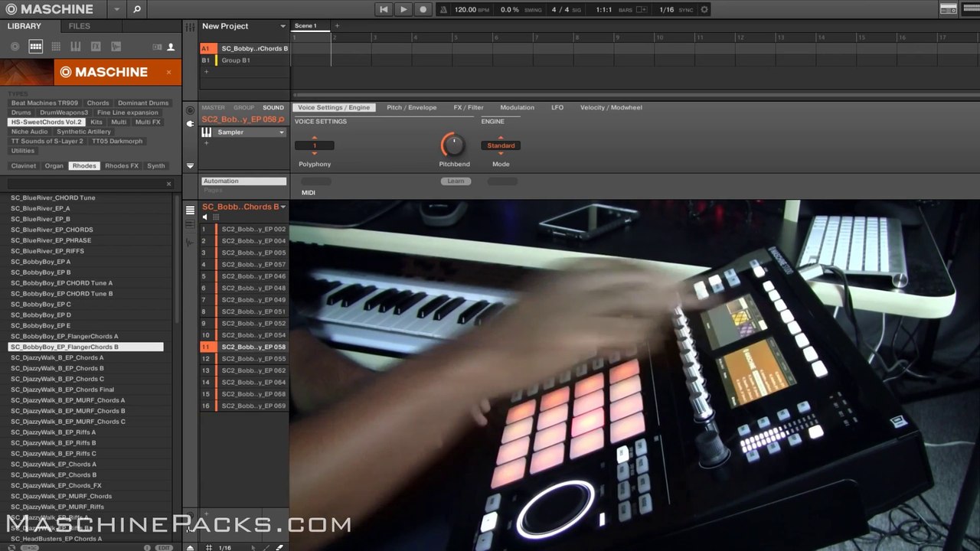Select the Sounds grid browser type icon
980x551 pixels.
[56, 47]
